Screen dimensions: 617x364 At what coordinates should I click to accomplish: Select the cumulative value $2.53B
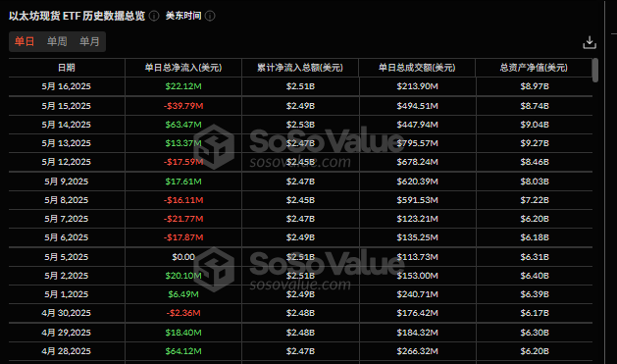point(300,125)
